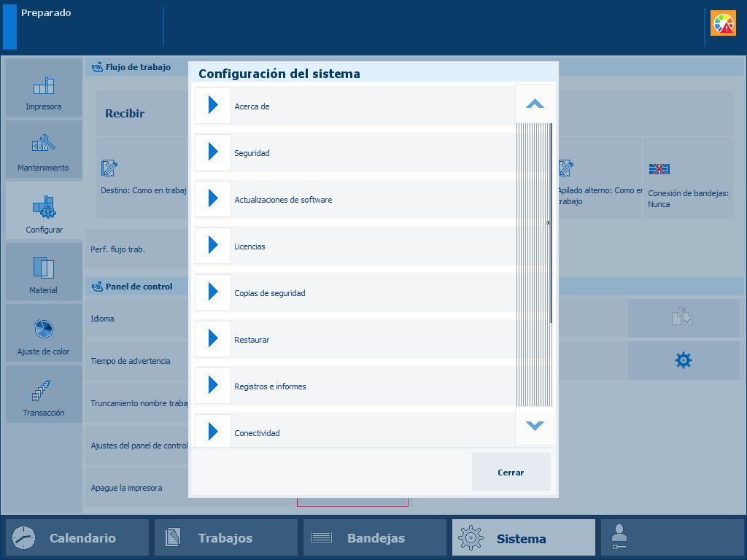Image resolution: width=747 pixels, height=560 pixels.
Task: Expand the Licencias entry
Action: click(213, 245)
